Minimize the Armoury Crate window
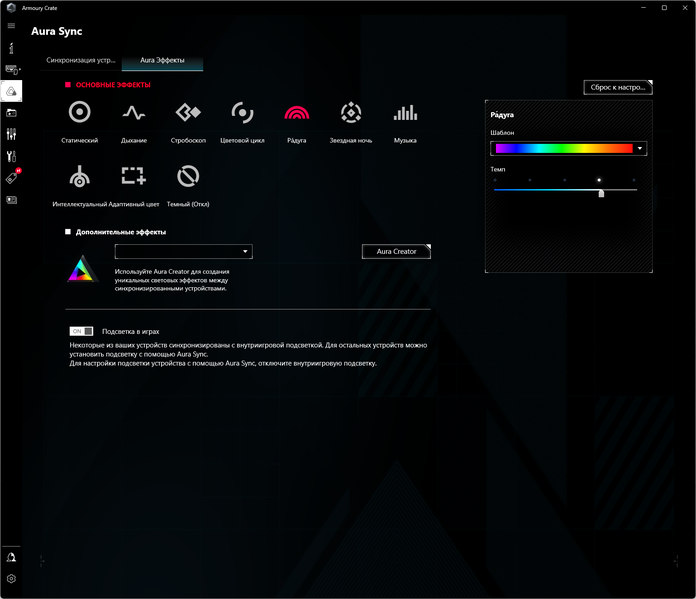Image resolution: width=696 pixels, height=599 pixels. pyautogui.click(x=643, y=8)
